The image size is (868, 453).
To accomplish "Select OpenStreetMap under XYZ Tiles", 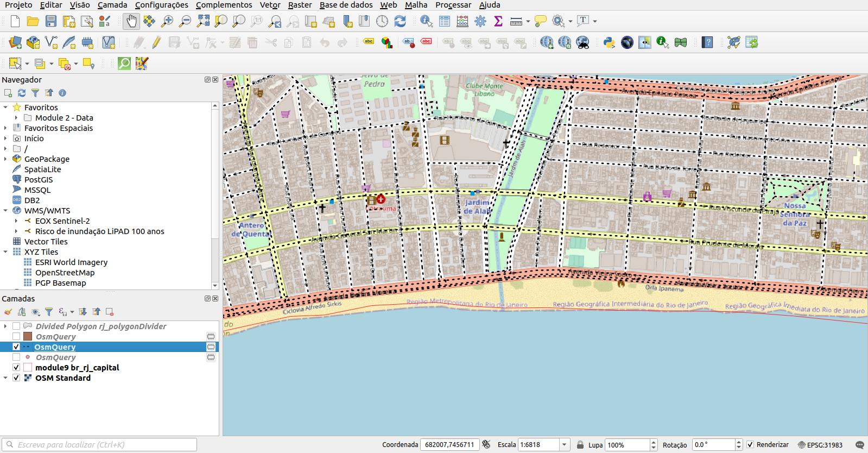I will point(65,273).
